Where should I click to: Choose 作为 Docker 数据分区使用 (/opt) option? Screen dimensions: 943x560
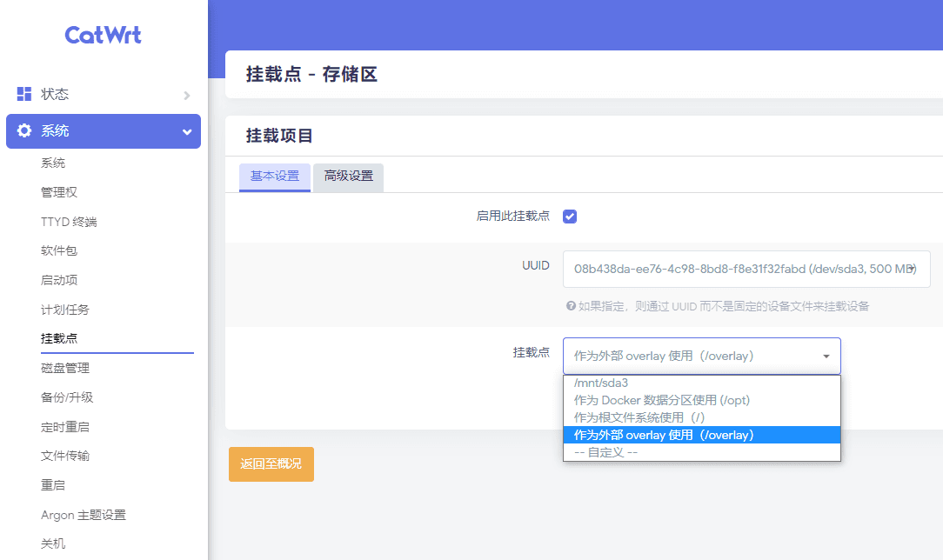702,400
